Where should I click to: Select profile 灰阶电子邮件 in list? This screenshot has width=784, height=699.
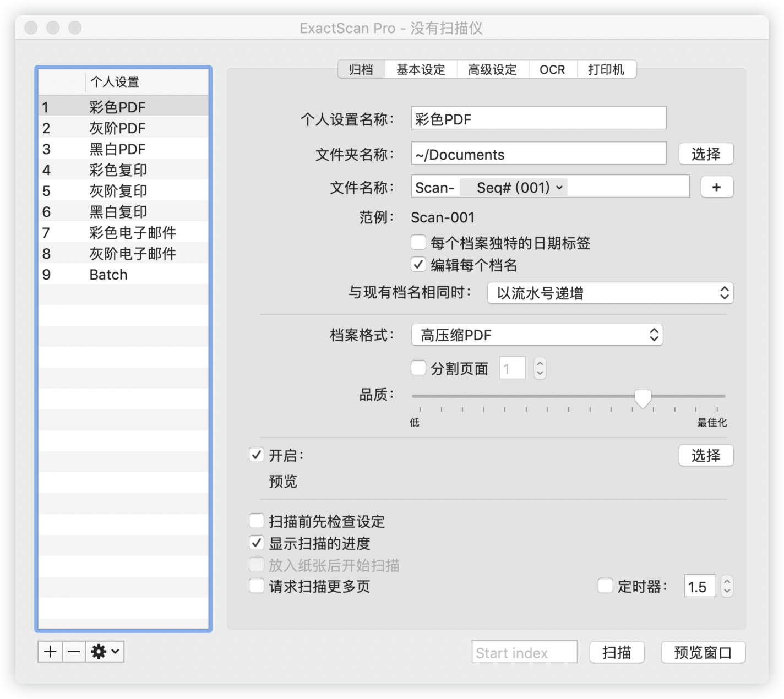123,253
